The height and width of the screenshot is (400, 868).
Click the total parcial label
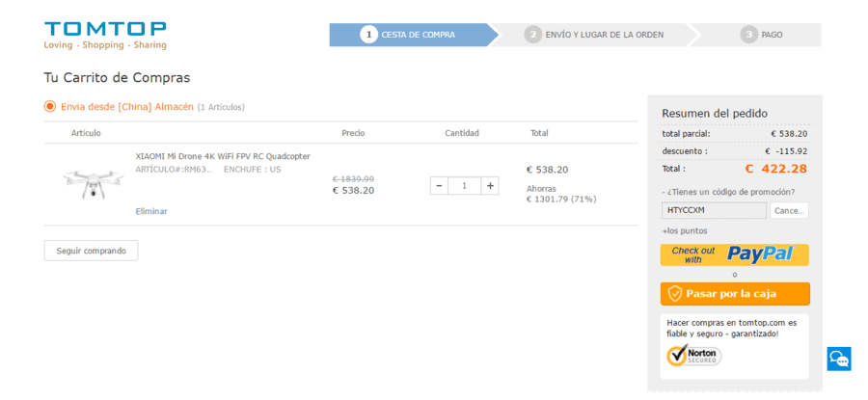(x=686, y=133)
